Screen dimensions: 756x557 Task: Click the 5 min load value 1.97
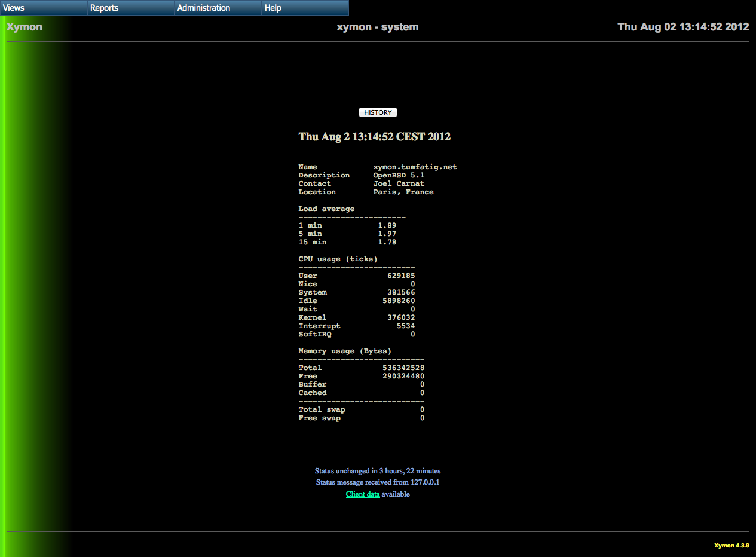[387, 234]
